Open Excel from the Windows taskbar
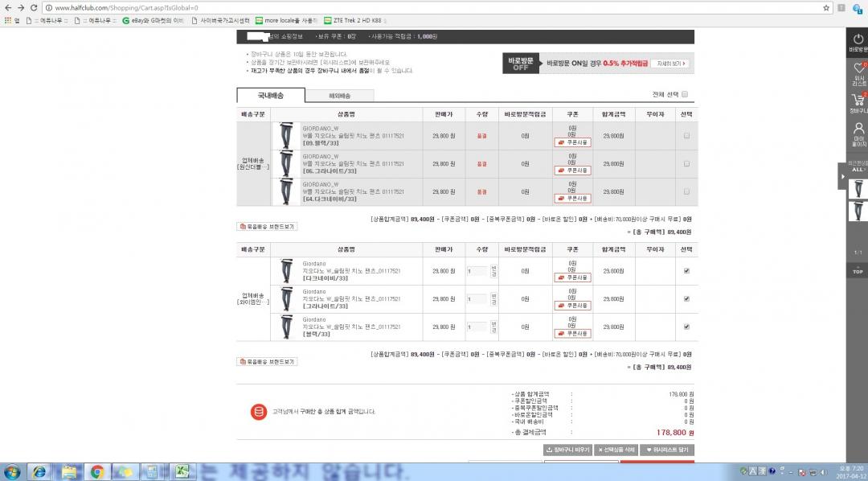Viewport: 868px width, 481px height. (x=182, y=471)
